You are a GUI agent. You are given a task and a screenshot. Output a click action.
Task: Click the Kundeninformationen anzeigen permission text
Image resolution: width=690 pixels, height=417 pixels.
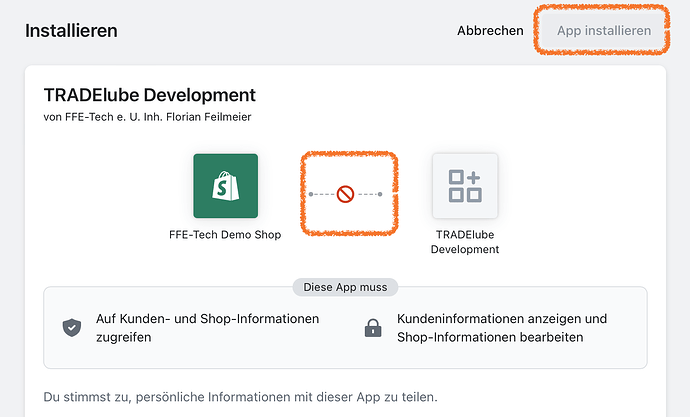tap(501, 328)
